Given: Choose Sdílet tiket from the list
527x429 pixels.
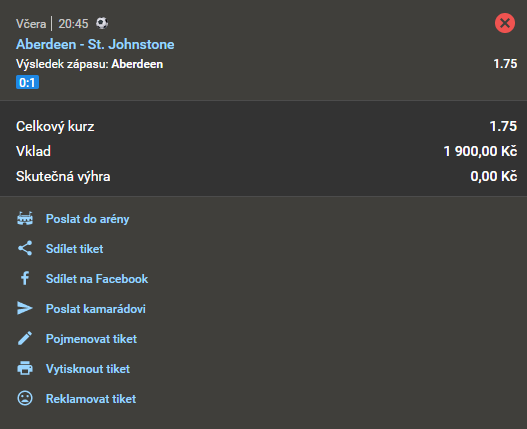Looking at the screenshot, I should (75, 249).
